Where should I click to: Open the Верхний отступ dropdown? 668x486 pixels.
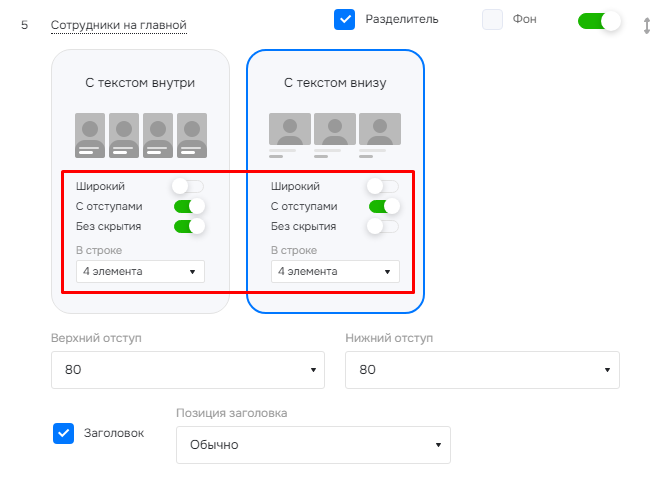click(188, 370)
